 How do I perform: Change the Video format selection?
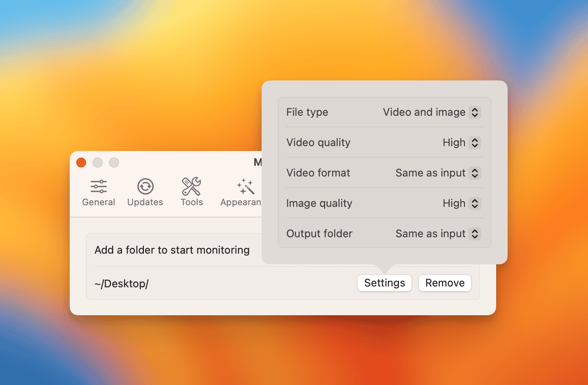click(x=474, y=173)
